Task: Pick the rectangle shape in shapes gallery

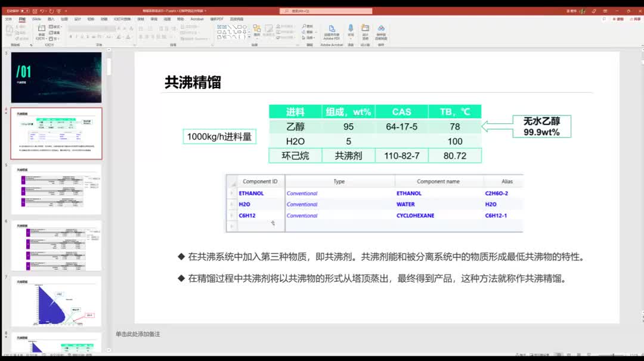Action: point(239,27)
